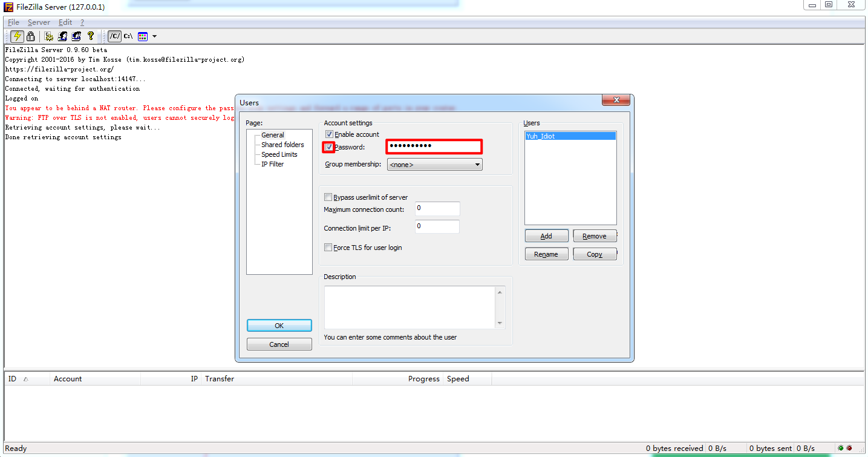Click the yellow question mark help icon
868x457 pixels.
(91, 36)
